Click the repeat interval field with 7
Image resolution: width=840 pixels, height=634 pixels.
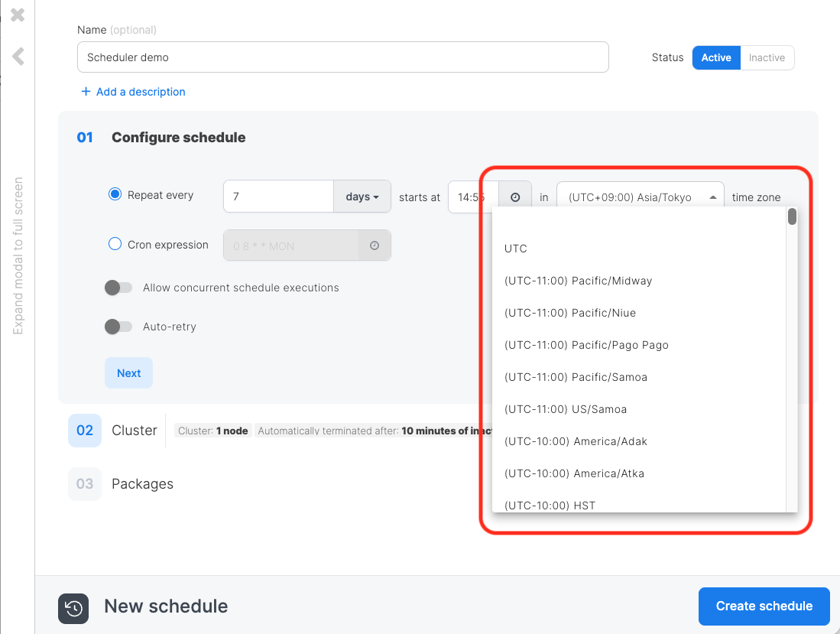[x=278, y=196]
